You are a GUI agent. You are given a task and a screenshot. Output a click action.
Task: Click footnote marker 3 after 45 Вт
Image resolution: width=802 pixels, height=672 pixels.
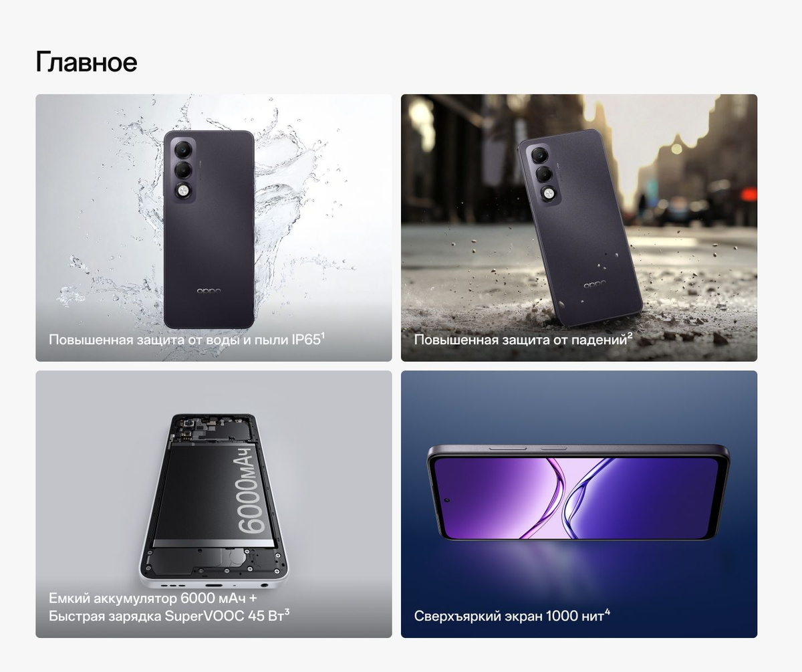[287, 611]
